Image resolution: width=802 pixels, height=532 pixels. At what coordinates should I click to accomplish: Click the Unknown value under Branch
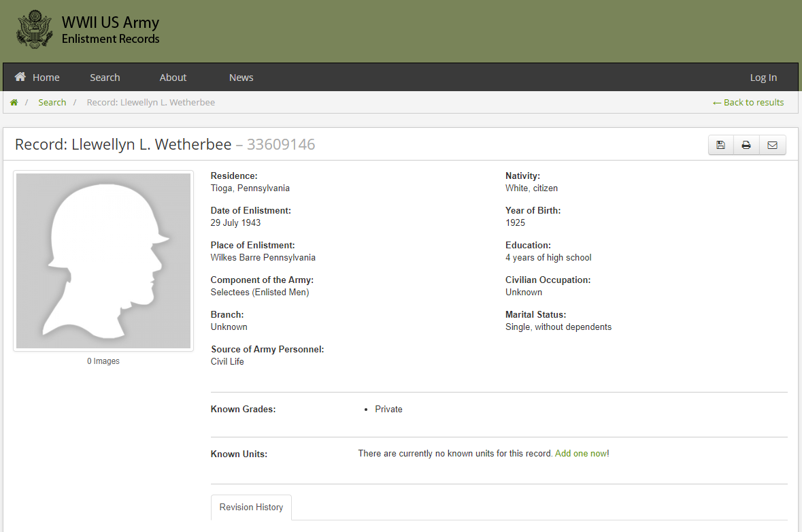coord(229,327)
